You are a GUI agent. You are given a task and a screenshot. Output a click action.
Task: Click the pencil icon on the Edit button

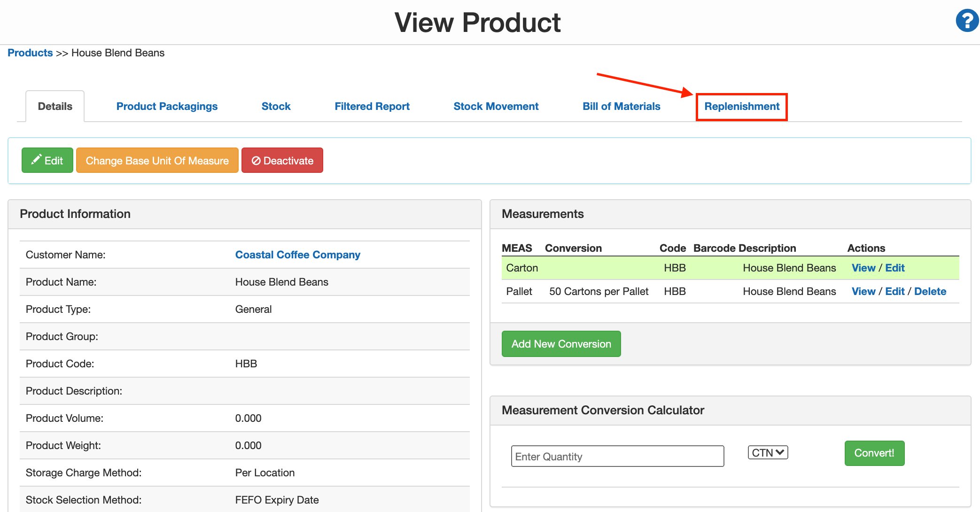point(37,160)
